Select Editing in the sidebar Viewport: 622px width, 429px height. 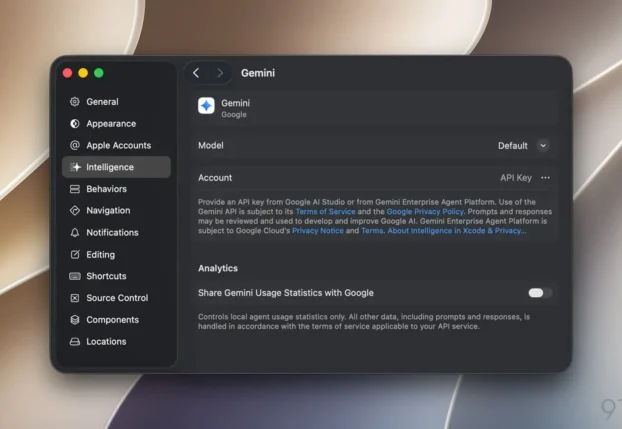116,254
